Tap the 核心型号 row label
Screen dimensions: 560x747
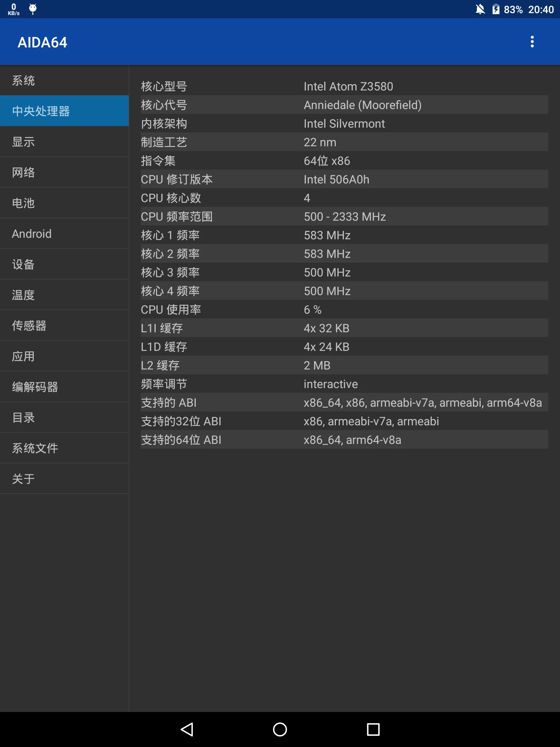coord(164,86)
